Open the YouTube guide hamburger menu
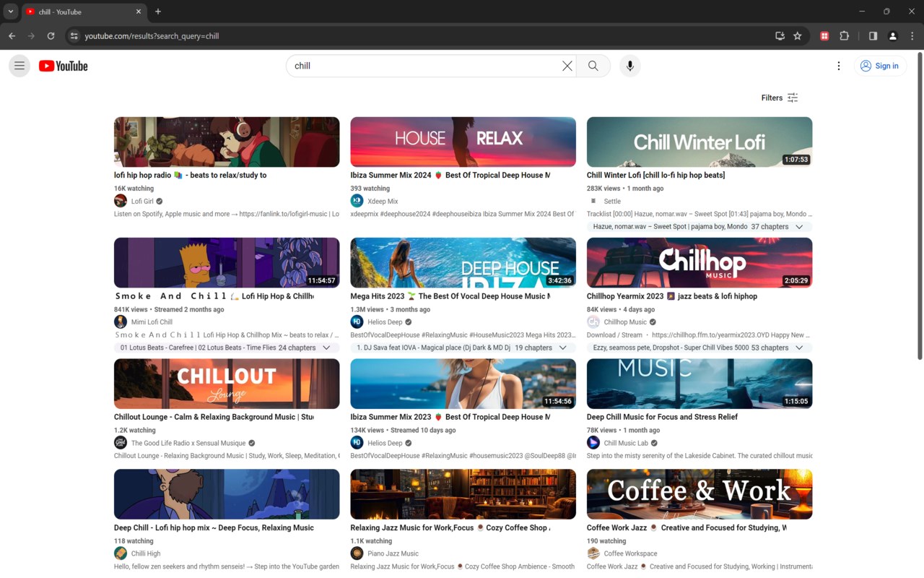 [19, 66]
